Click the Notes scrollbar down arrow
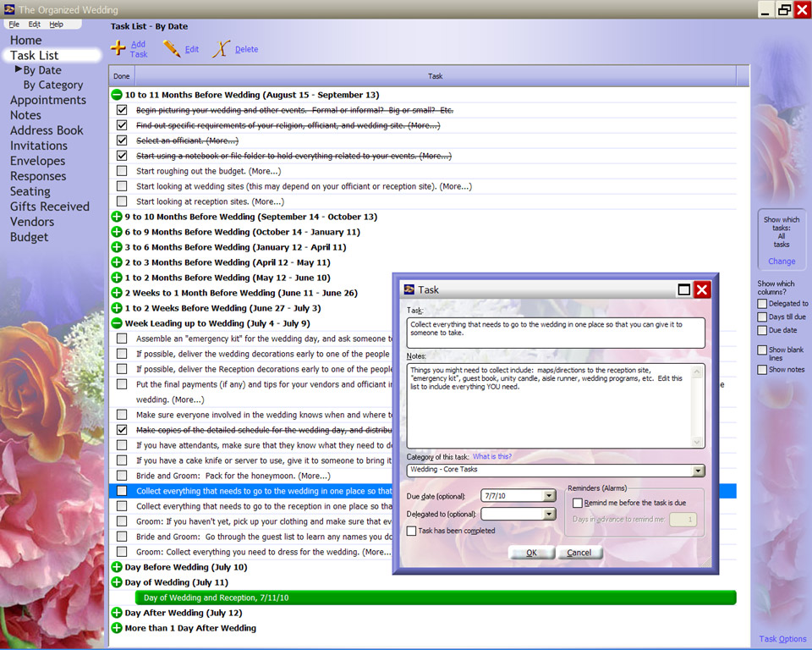The image size is (812, 650). click(x=697, y=442)
